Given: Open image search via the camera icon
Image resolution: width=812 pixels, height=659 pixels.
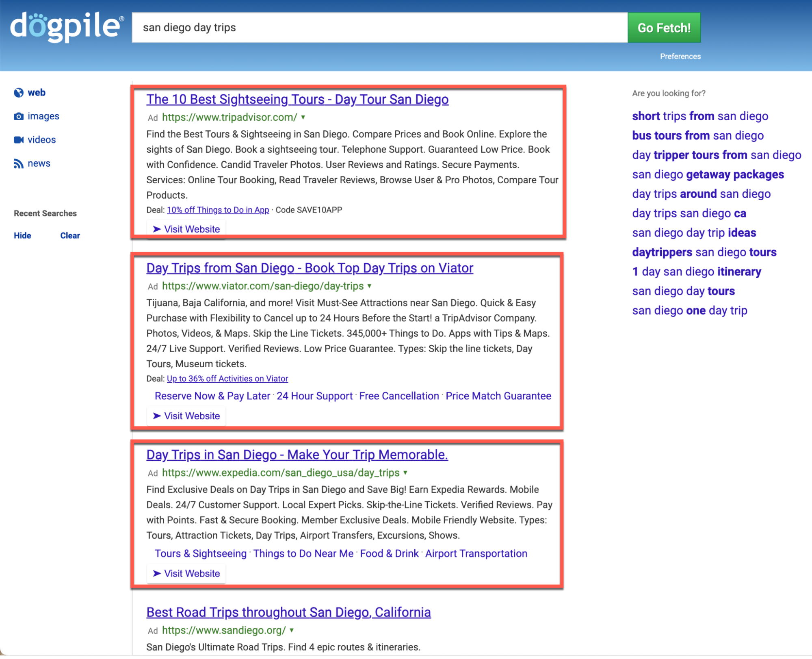Looking at the screenshot, I should pos(19,116).
